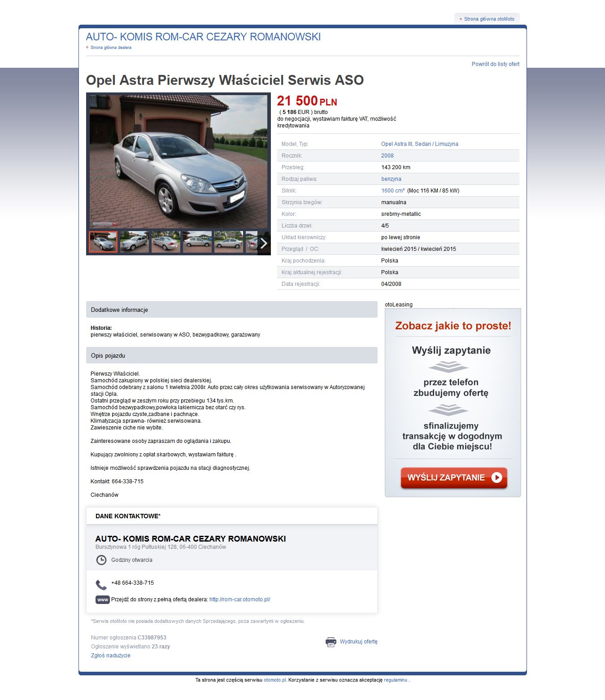The image size is (605, 700).
Task: Click the printer icon beside Wydrukuj ofertę
Action: 331,642
